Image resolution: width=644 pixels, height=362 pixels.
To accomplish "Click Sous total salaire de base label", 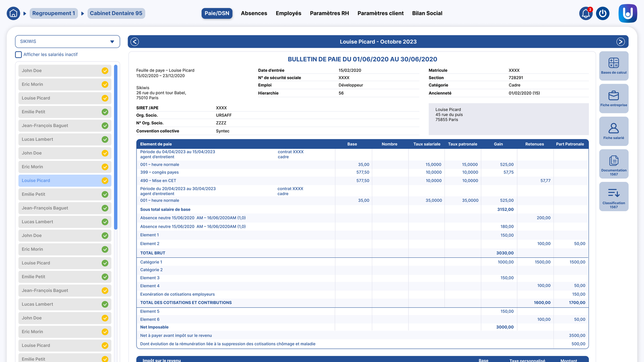I will coord(165,210).
